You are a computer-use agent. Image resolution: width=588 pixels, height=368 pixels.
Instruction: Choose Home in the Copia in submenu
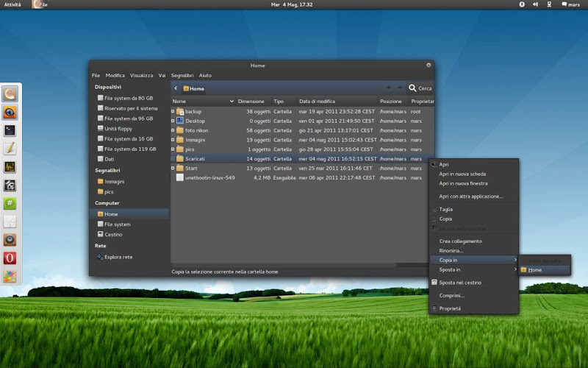[x=535, y=270]
